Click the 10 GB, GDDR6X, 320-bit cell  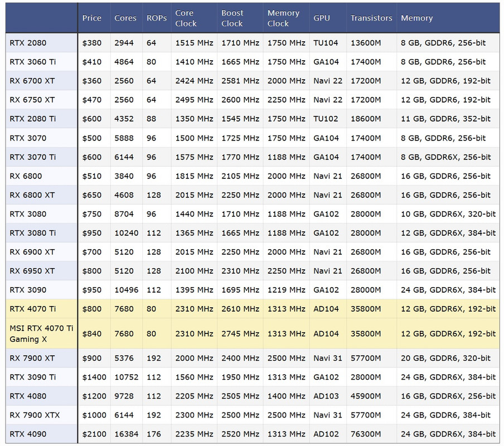pos(448,214)
